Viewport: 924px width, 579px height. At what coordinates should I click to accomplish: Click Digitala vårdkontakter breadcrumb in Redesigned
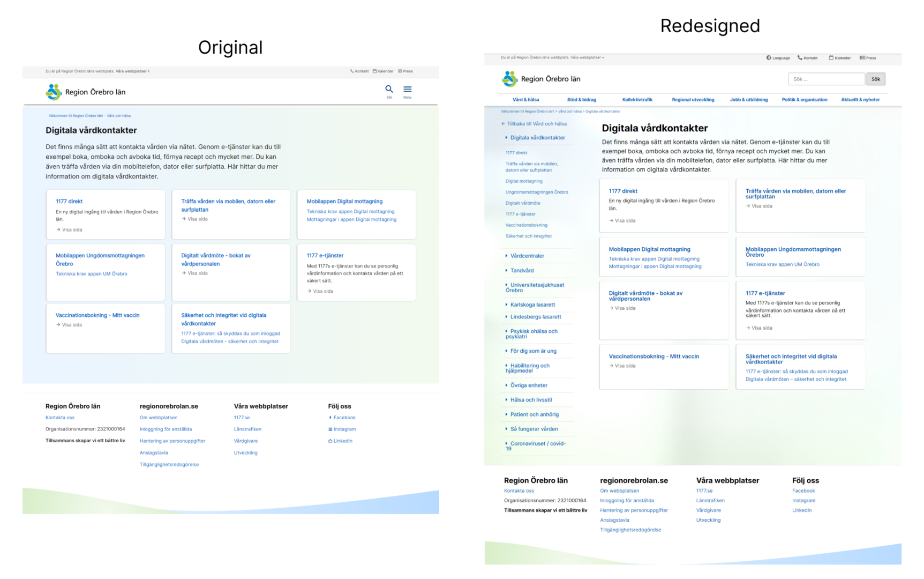point(603,112)
